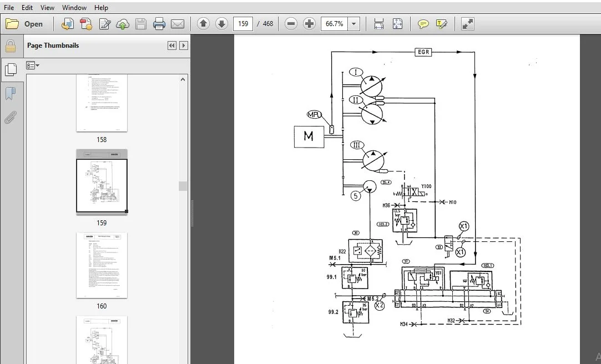601x364 pixels.
Task: Open the Help menu
Action: click(x=101, y=7)
